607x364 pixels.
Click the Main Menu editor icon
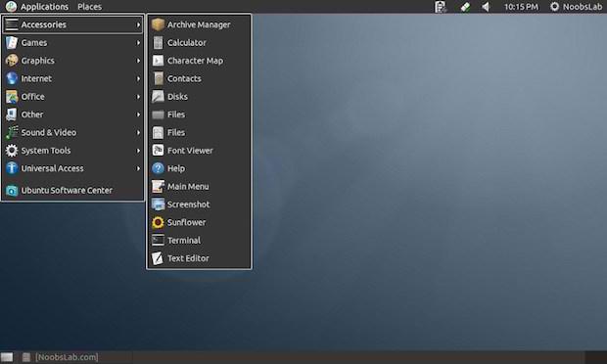158,186
